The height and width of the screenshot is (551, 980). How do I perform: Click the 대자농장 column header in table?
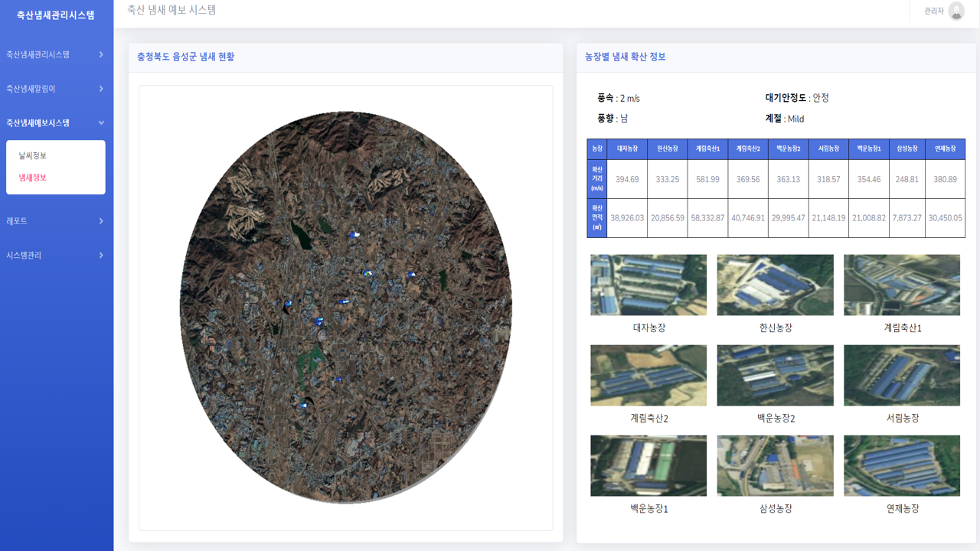coord(627,148)
